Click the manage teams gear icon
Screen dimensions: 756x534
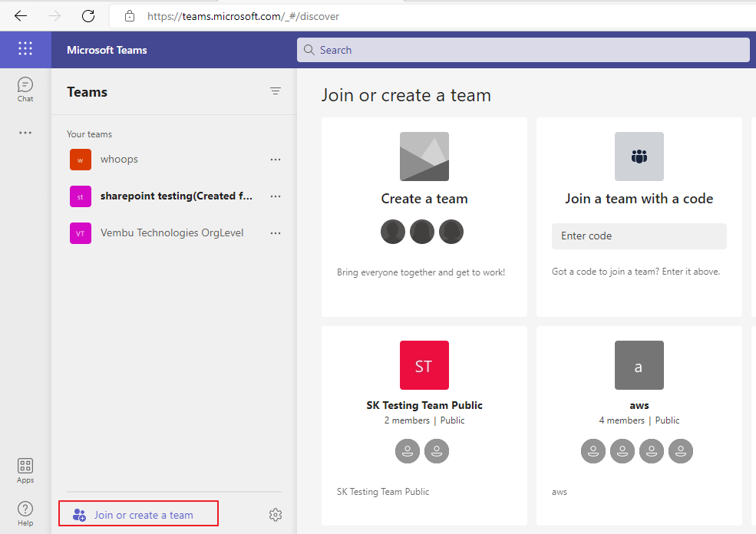tap(276, 515)
